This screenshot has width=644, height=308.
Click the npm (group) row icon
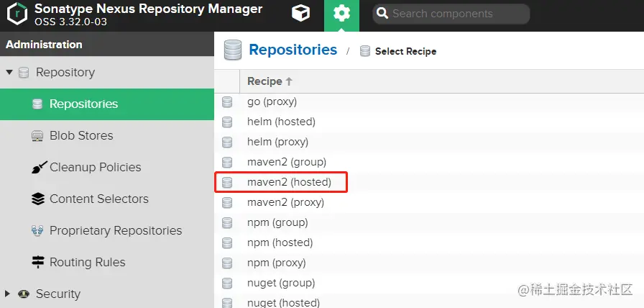227,223
